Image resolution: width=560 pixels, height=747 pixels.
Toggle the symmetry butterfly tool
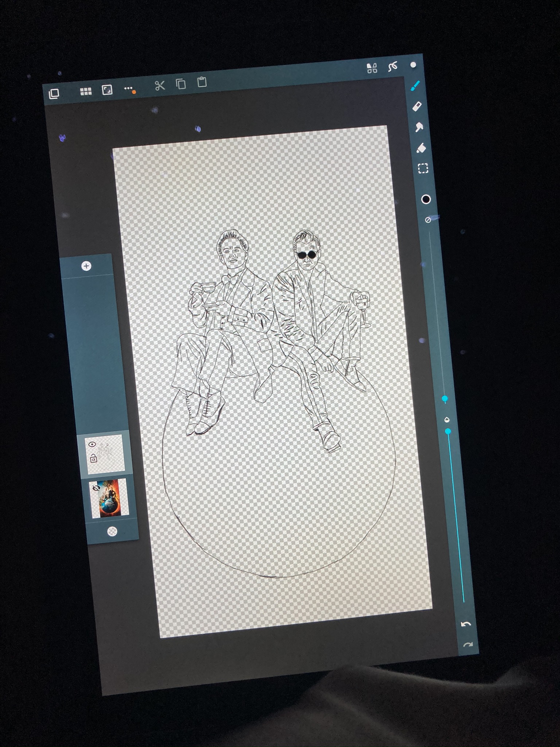click(x=372, y=68)
